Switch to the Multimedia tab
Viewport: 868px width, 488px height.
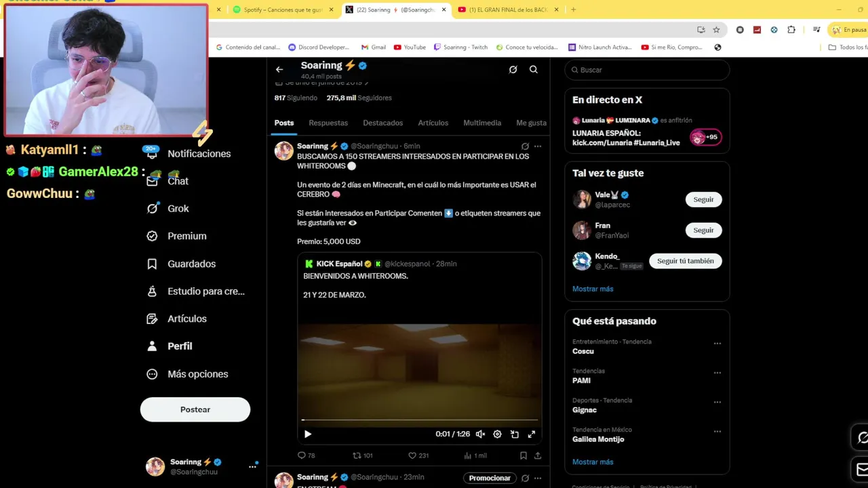pos(482,123)
